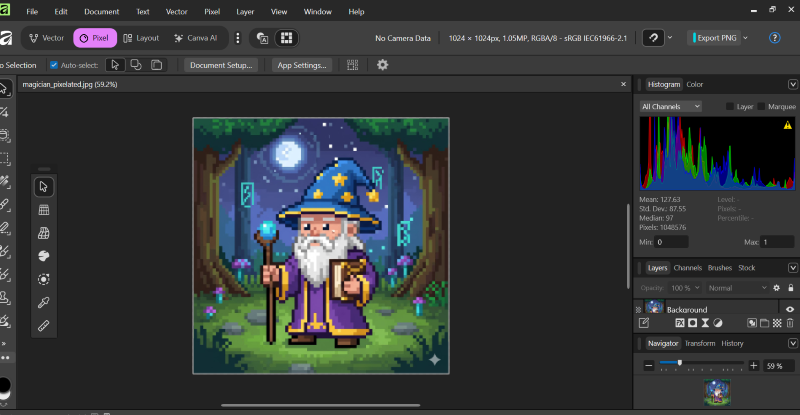
Task: Hide the Background layer with eye icon
Action: (x=789, y=310)
